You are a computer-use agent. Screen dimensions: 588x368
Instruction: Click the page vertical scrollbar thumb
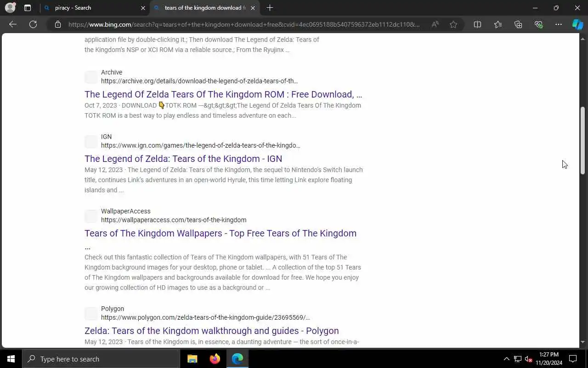tap(582, 140)
